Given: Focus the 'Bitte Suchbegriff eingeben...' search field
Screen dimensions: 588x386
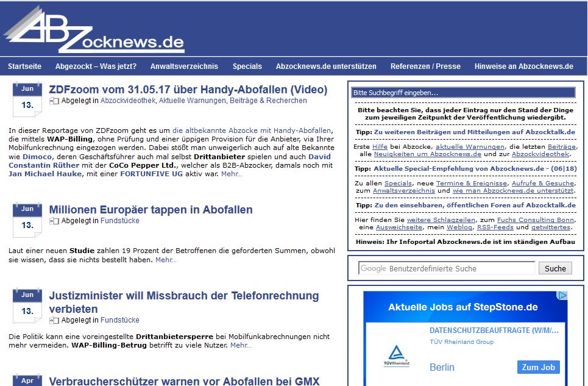Looking at the screenshot, I should 464,93.
